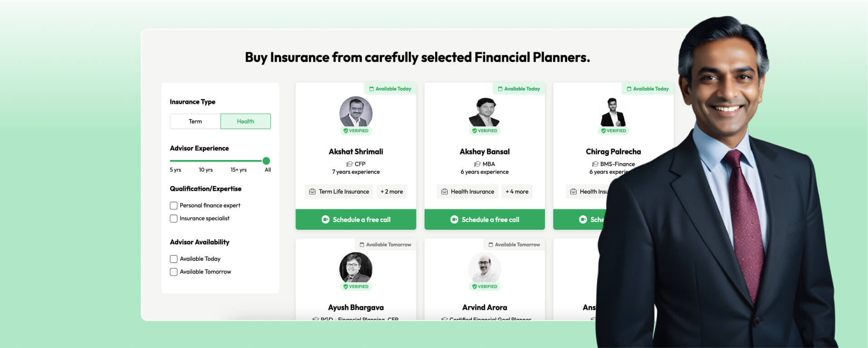Viewport: 868px width, 348px height.
Task: Click the video call icon on Akshay Bansal's button
Action: pyautogui.click(x=454, y=219)
